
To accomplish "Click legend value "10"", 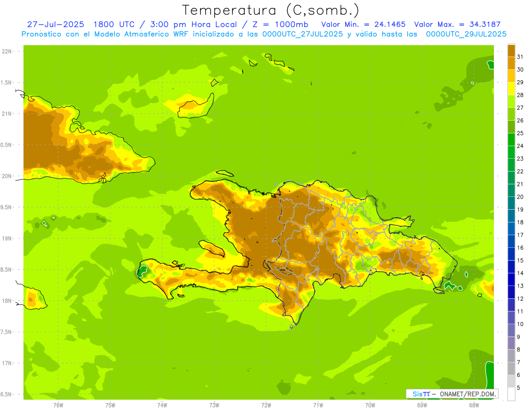I will [520, 324].
